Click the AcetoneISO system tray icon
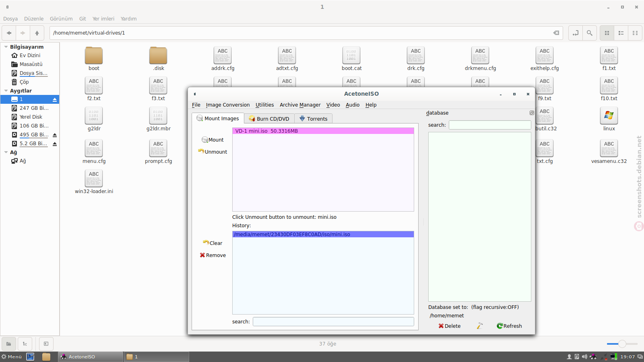 [x=593, y=357]
